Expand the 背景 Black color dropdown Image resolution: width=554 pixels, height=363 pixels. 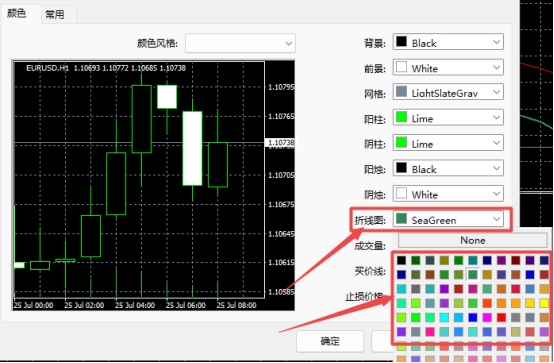(x=448, y=42)
